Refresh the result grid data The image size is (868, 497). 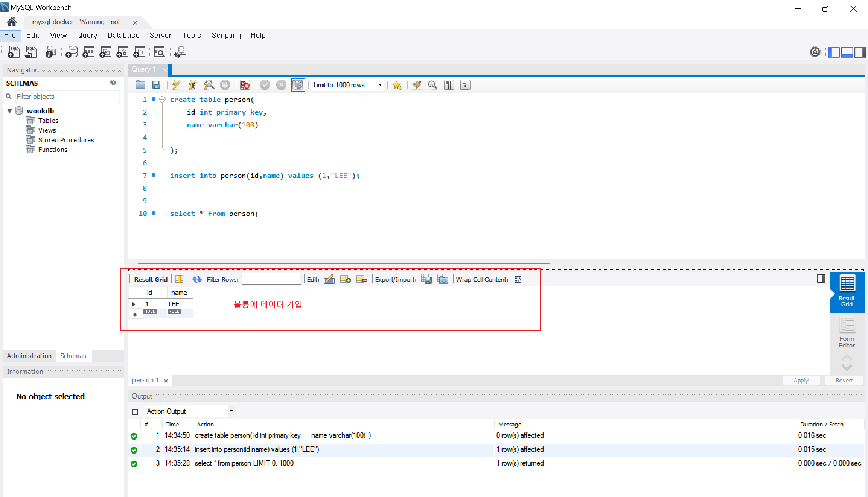click(197, 279)
